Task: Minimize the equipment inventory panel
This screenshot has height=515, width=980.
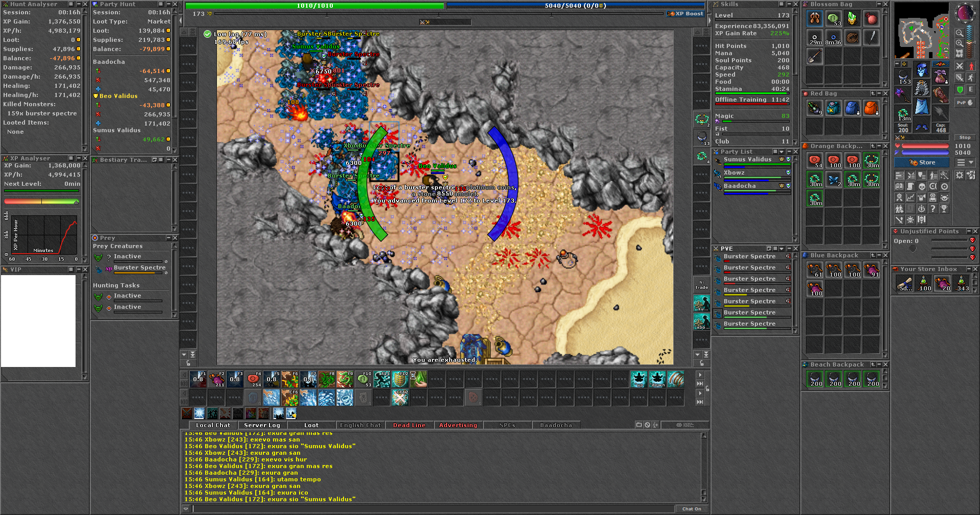Action: coord(897,64)
